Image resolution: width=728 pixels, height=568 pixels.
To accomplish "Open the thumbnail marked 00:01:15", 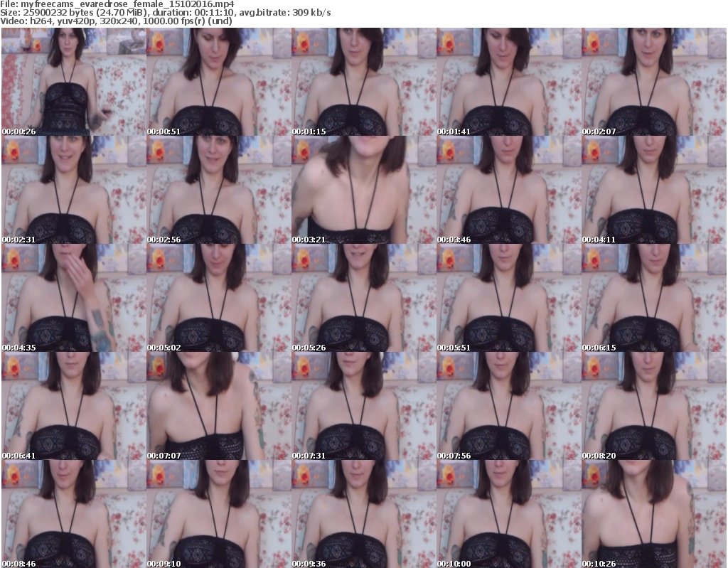I will [363, 82].
